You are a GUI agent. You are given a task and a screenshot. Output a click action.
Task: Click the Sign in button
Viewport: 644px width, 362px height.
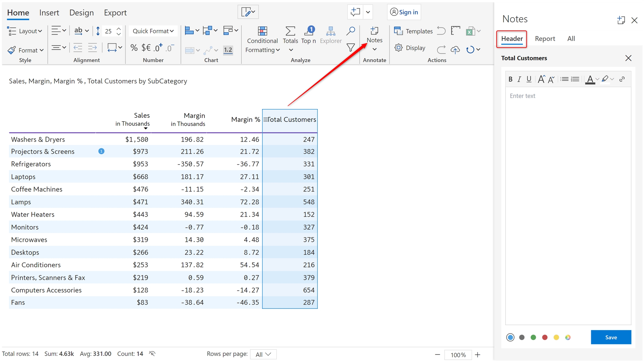coord(404,12)
